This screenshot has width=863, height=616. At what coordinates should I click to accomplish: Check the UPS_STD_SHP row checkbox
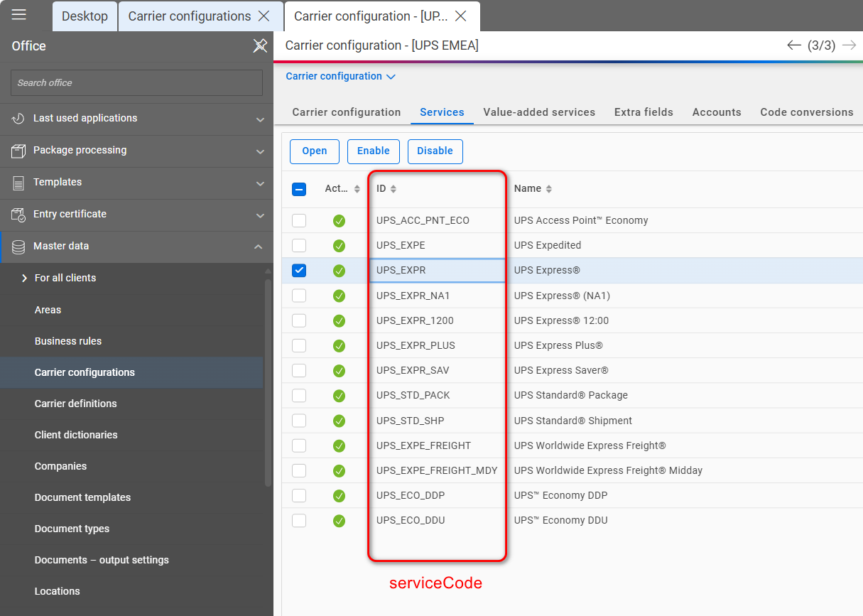(299, 421)
